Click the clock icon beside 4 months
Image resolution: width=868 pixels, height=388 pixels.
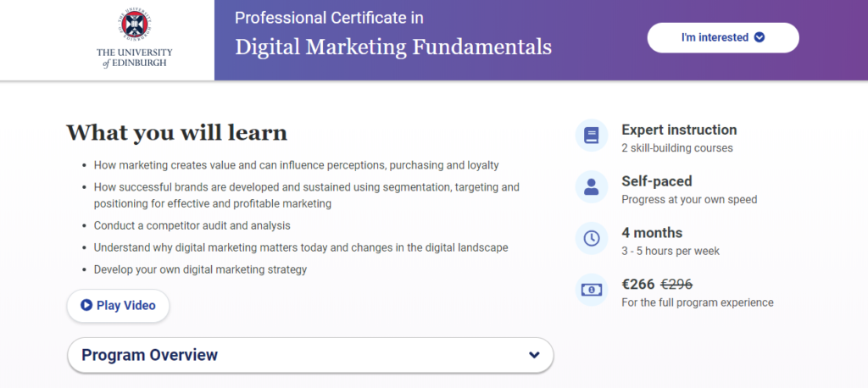(x=591, y=239)
